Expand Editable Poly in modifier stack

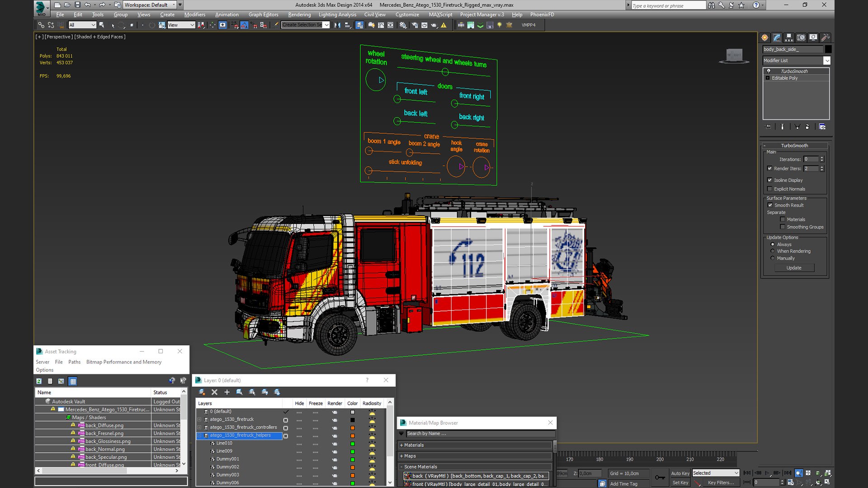click(768, 78)
